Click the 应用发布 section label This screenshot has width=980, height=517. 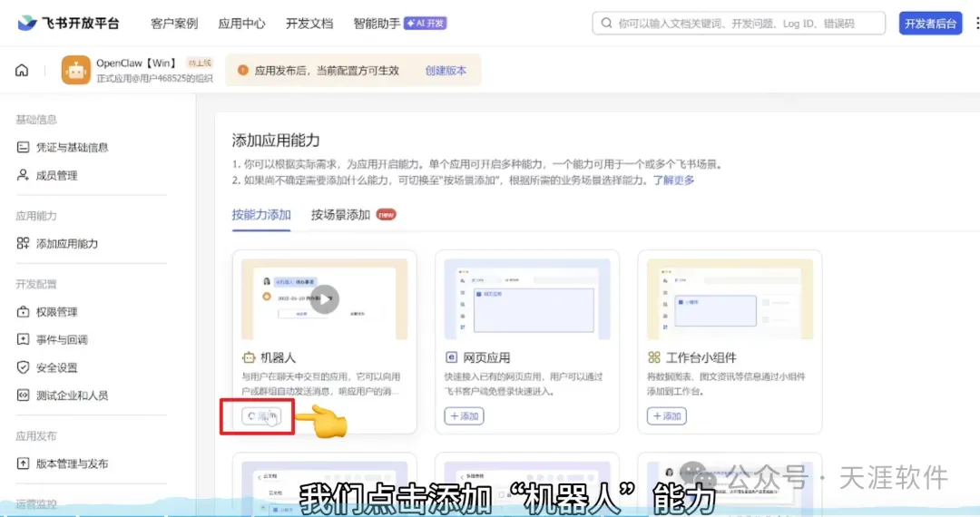(36, 436)
